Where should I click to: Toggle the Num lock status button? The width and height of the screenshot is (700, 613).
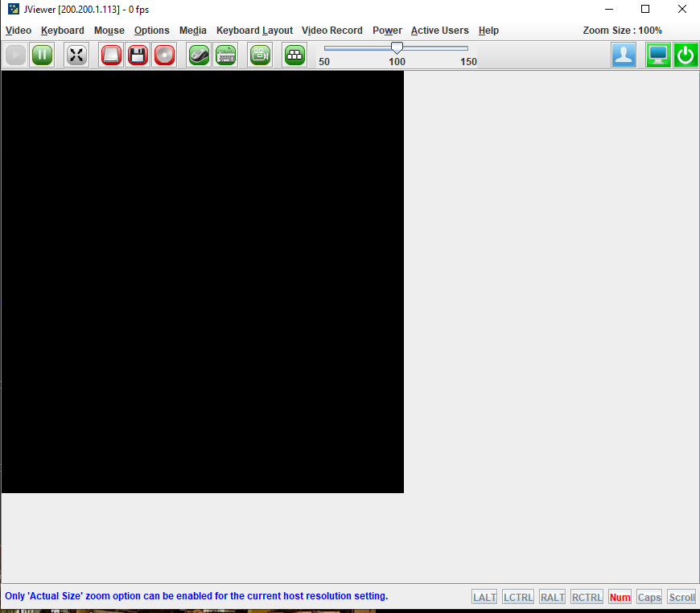620,597
